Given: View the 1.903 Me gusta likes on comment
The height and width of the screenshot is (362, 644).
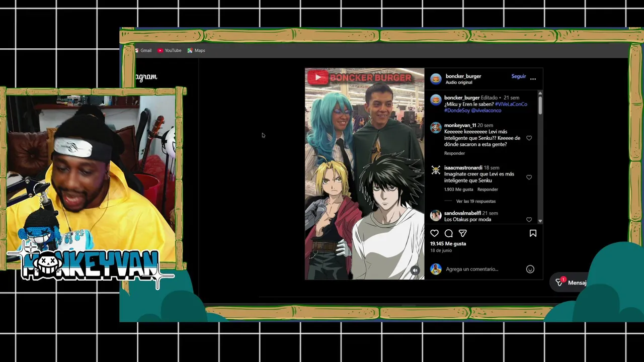Looking at the screenshot, I should (458, 190).
